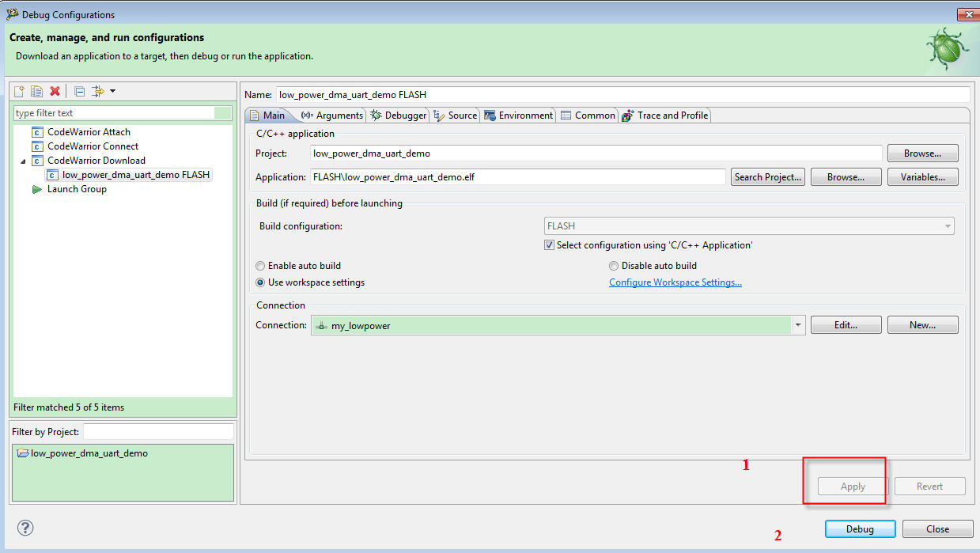This screenshot has width=980, height=553.
Task: Open the Main tab
Action: coord(267,116)
